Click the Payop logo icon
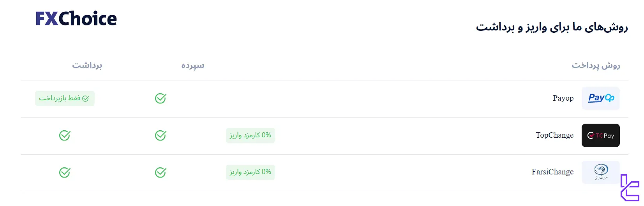644x206 pixels. [x=600, y=98]
